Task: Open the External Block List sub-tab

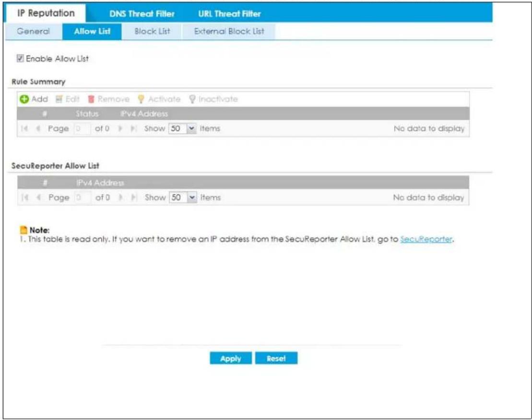Action: coord(229,31)
